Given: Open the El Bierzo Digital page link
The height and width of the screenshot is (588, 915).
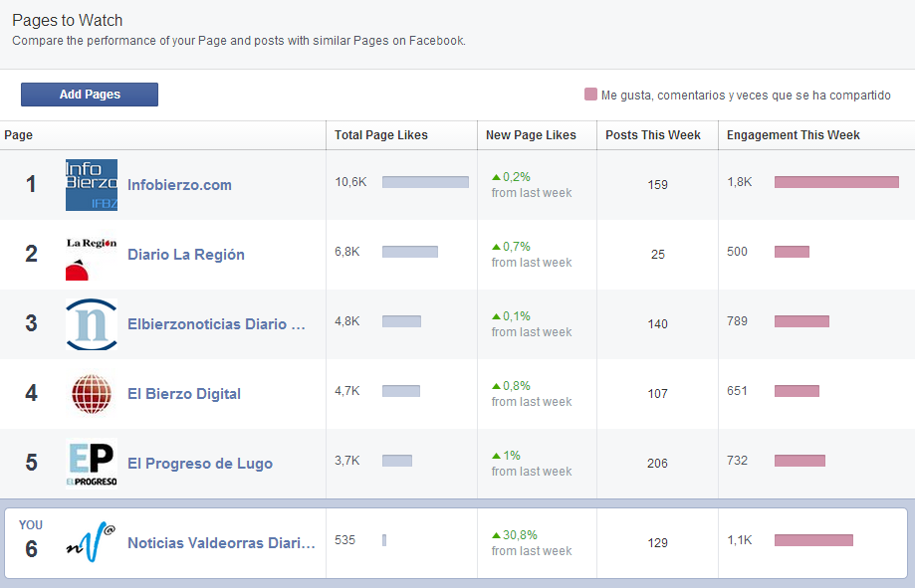Looking at the screenshot, I should point(183,394).
